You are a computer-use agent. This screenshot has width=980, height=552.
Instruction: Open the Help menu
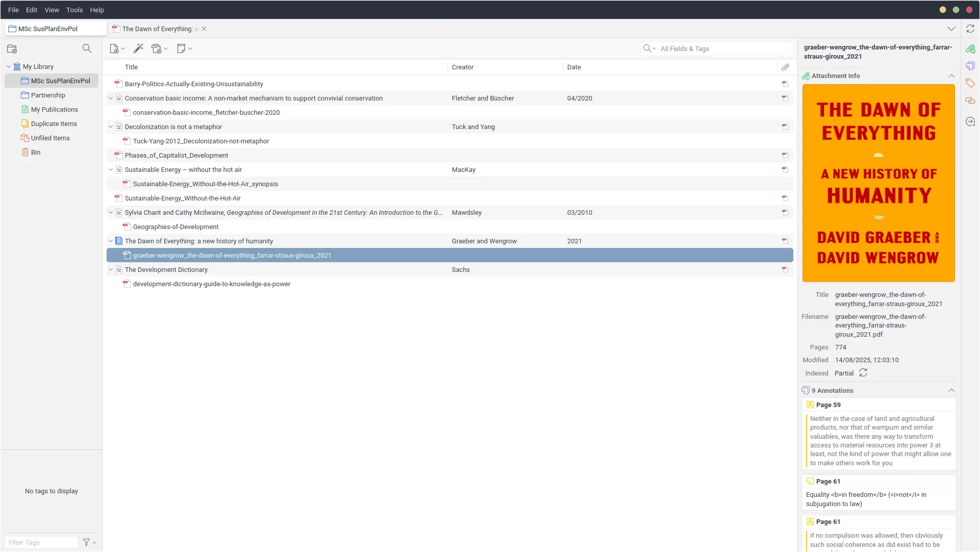pyautogui.click(x=97, y=10)
